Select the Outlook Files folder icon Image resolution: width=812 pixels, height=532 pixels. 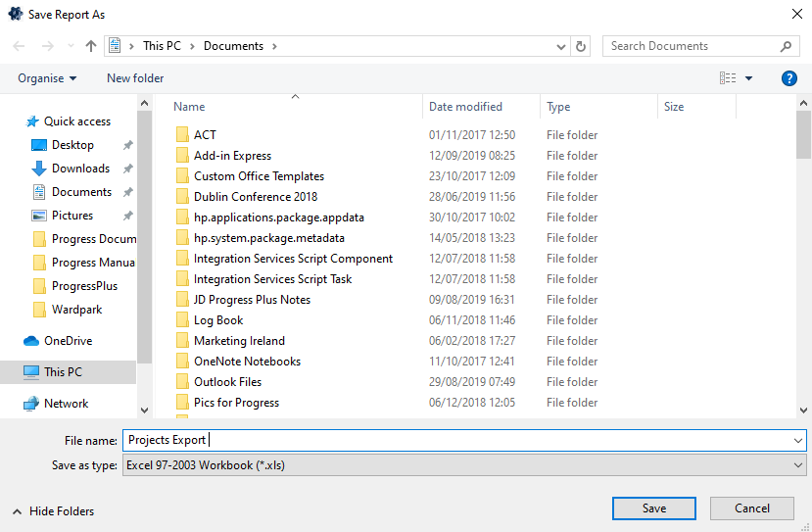point(182,382)
